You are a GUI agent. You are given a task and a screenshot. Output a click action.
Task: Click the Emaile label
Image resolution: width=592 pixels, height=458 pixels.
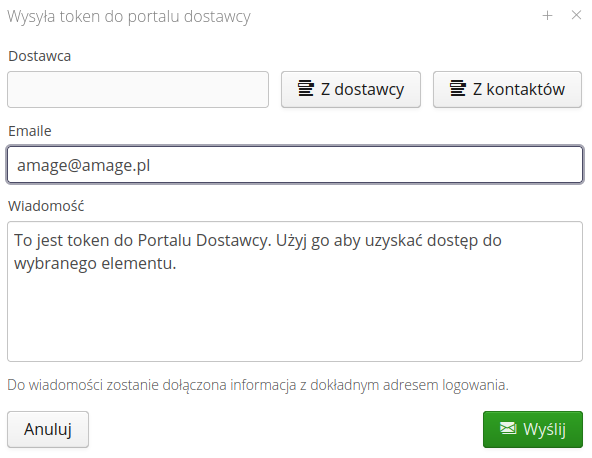pos(30,131)
